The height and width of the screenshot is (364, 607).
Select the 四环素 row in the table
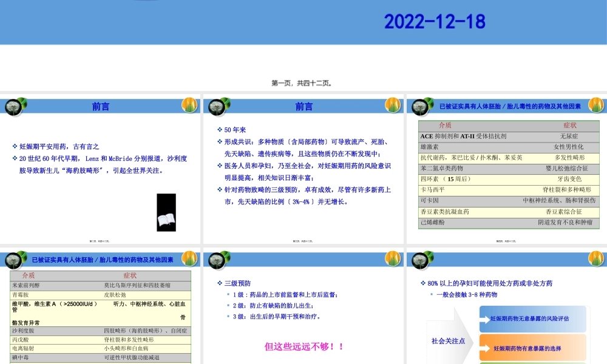point(509,179)
